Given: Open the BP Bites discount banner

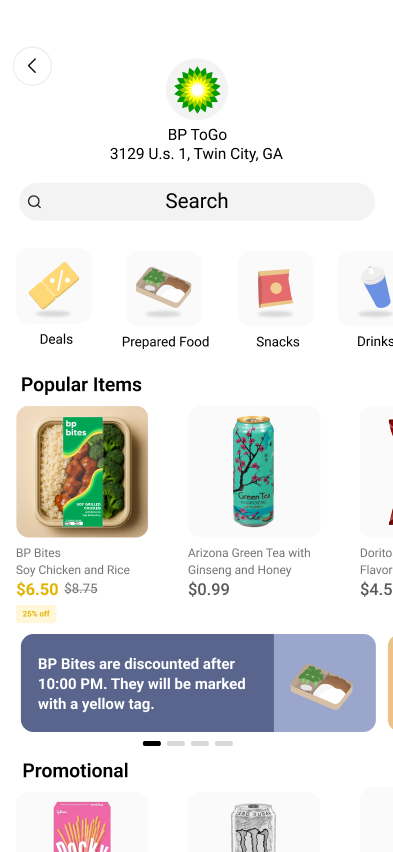Looking at the screenshot, I should coord(198,683).
